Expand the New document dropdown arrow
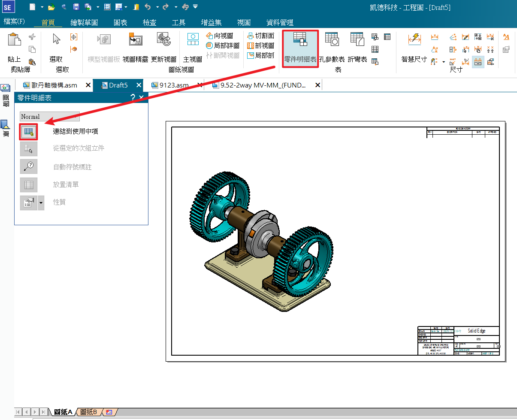 tap(42, 7)
